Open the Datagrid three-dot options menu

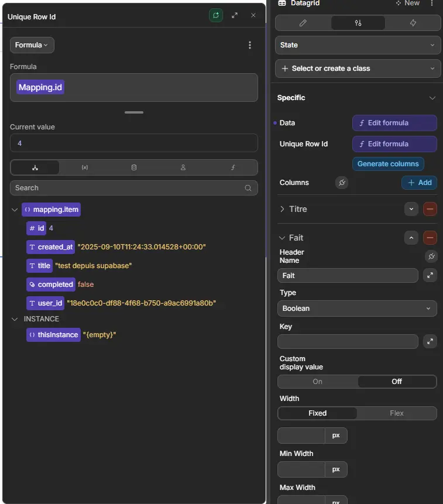click(432, 3)
